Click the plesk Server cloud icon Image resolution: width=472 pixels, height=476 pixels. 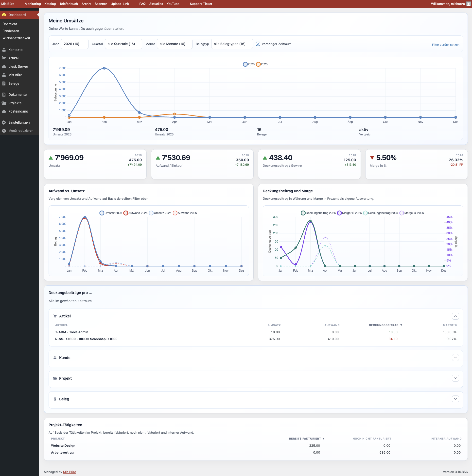4,66
